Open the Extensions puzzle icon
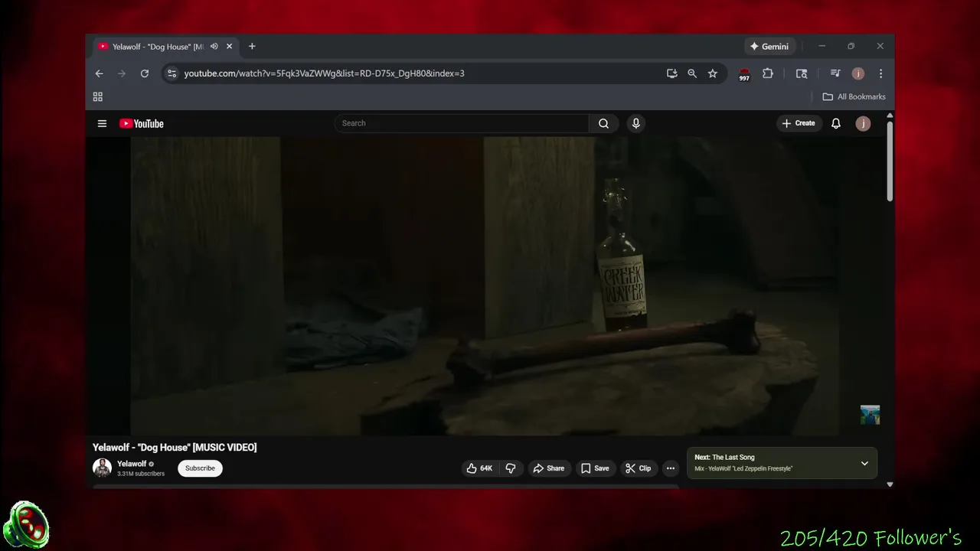 pyautogui.click(x=768, y=73)
